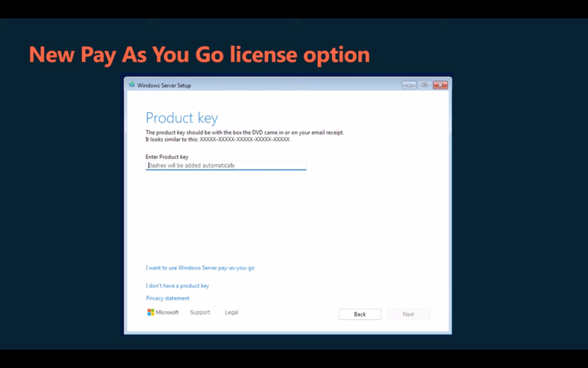Open the Windows Server pay-as-you-go link
This screenshot has width=588, height=368.
[x=200, y=268]
